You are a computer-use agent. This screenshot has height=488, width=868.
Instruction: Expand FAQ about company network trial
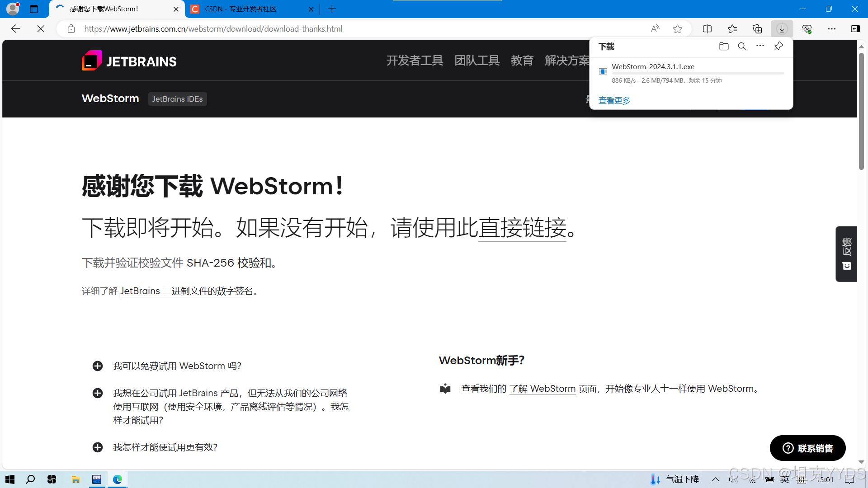98,393
